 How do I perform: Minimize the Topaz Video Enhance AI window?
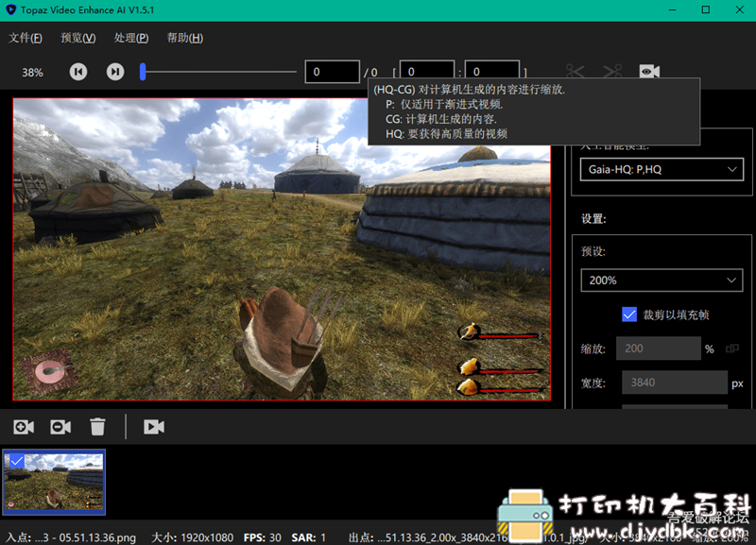[673, 10]
